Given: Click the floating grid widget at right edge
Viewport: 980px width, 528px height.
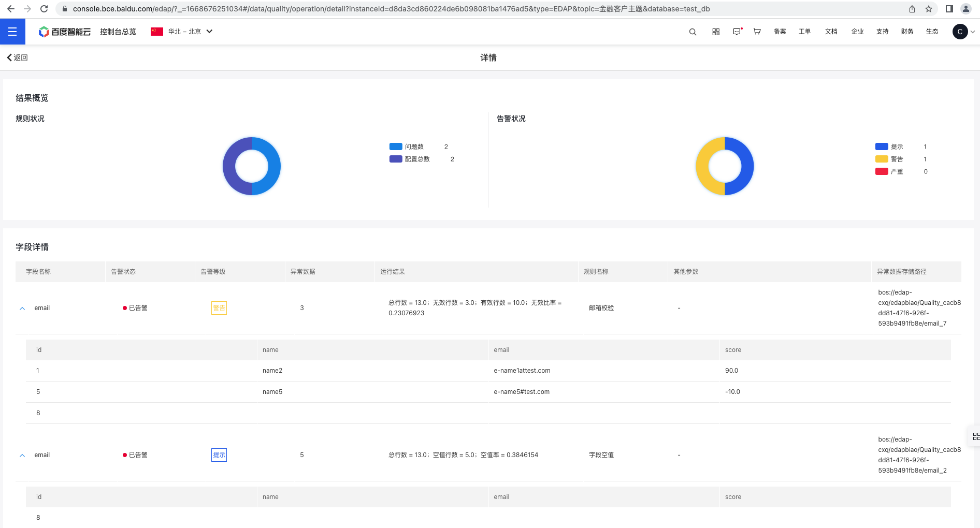Looking at the screenshot, I should [975, 436].
